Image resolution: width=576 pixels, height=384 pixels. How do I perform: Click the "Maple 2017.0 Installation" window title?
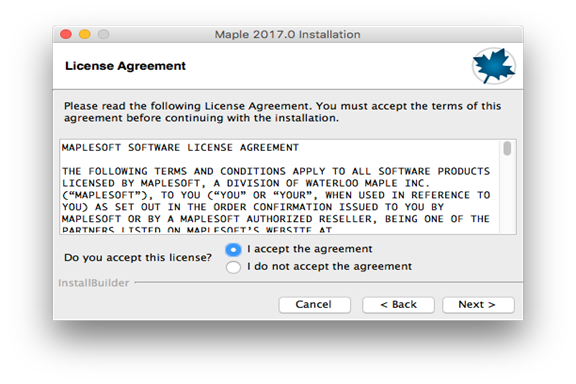288,35
